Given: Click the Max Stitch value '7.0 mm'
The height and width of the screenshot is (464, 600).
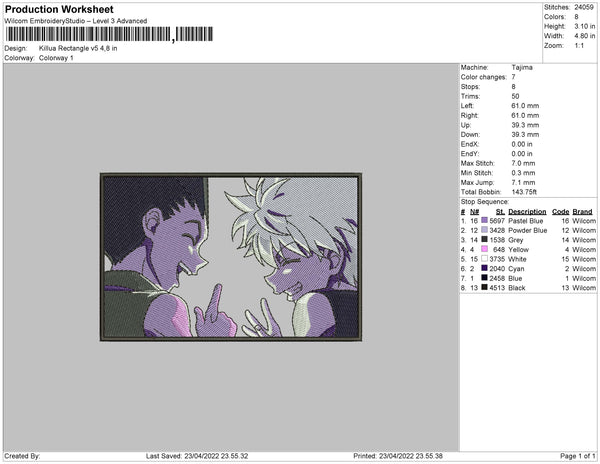Looking at the screenshot, I should pyautogui.click(x=523, y=163).
